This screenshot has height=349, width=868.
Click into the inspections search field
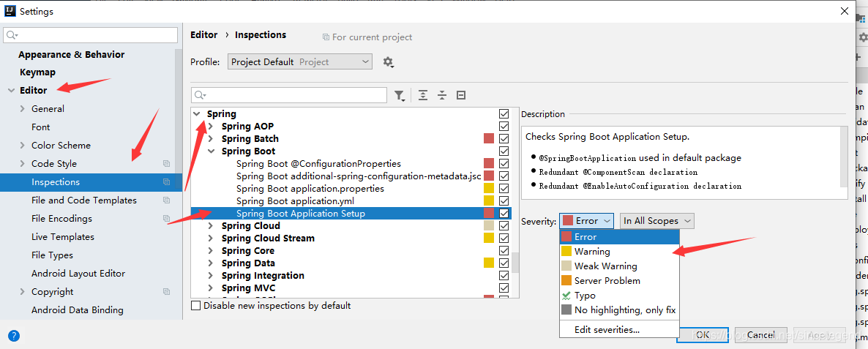[289, 95]
